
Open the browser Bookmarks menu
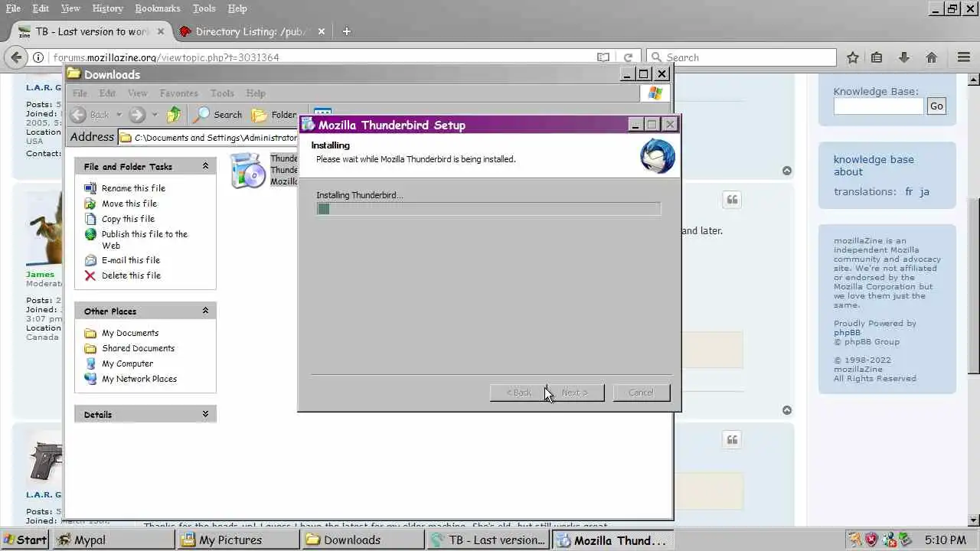(158, 8)
